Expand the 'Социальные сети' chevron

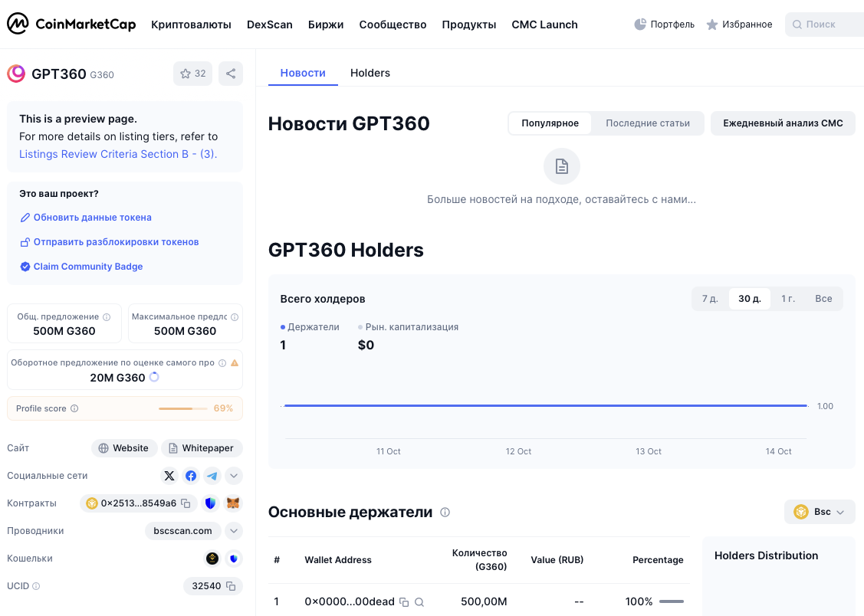point(233,476)
